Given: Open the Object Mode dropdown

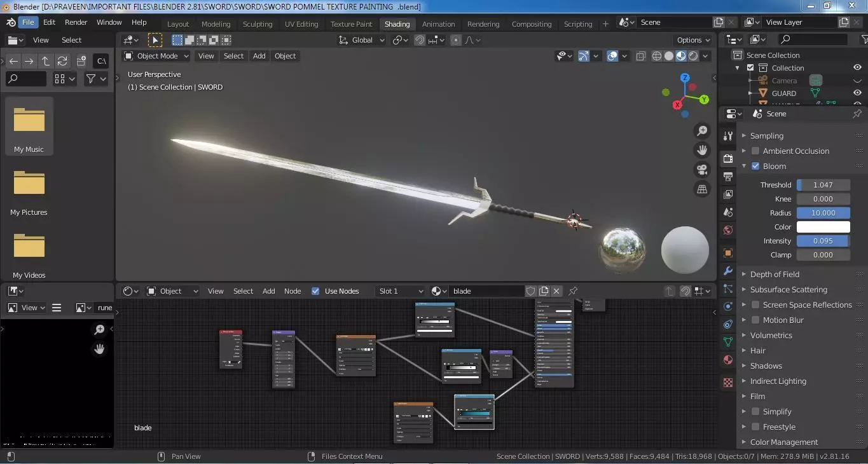Looking at the screenshot, I should tap(156, 56).
